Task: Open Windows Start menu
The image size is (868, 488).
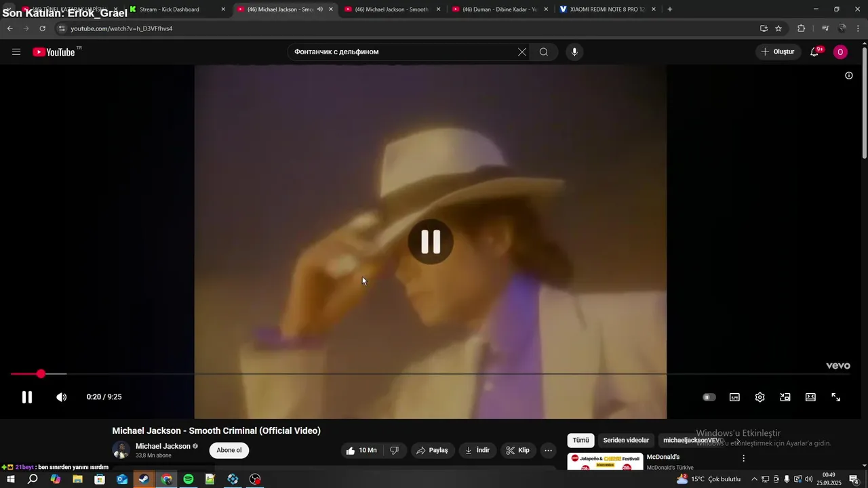Action: pyautogui.click(x=10, y=479)
